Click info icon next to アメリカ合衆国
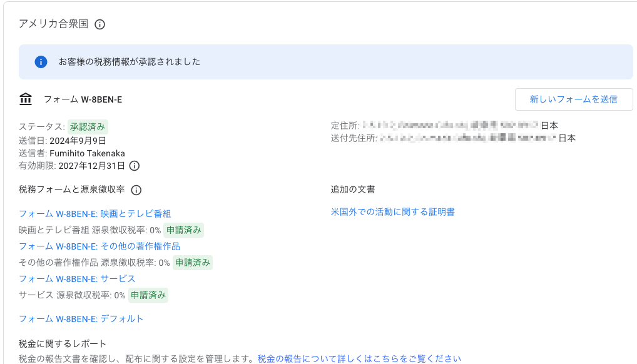This screenshot has width=637, height=364. coord(99,24)
